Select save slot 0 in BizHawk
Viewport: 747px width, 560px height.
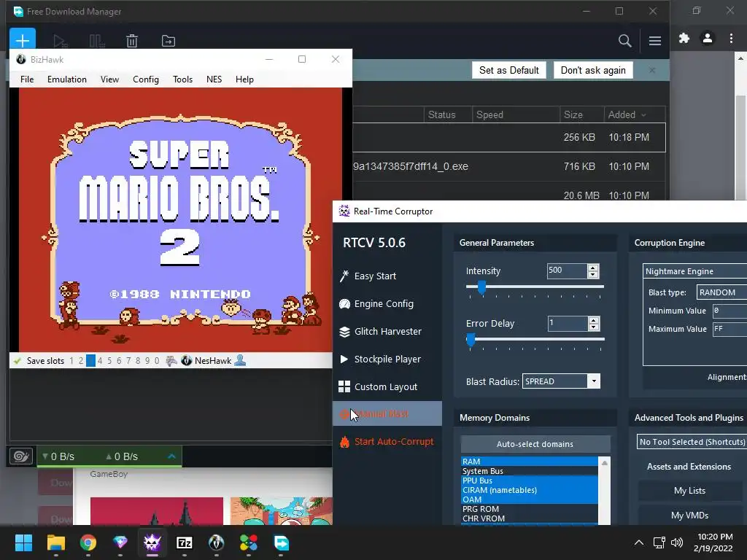pos(157,361)
